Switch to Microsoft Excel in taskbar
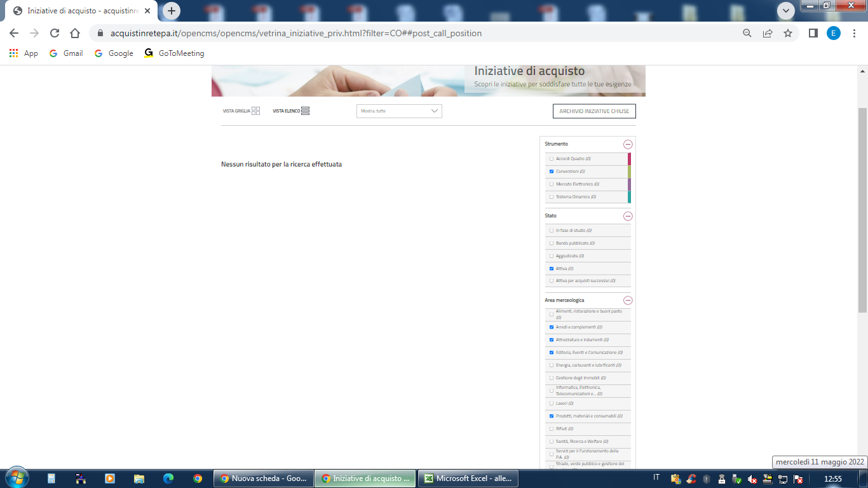This screenshot has width=868, height=488. [x=468, y=478]
